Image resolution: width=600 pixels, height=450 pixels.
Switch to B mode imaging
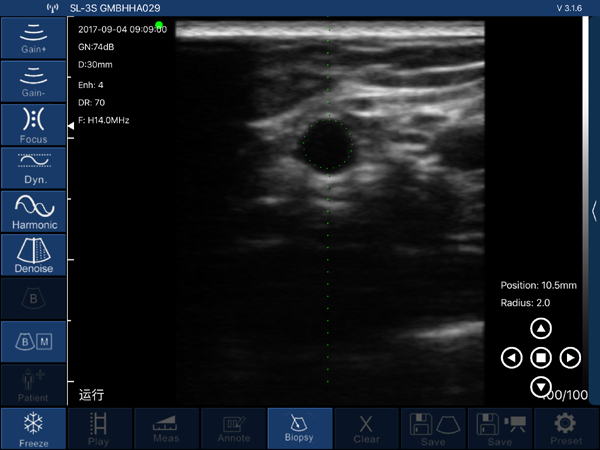pos(32,298)
